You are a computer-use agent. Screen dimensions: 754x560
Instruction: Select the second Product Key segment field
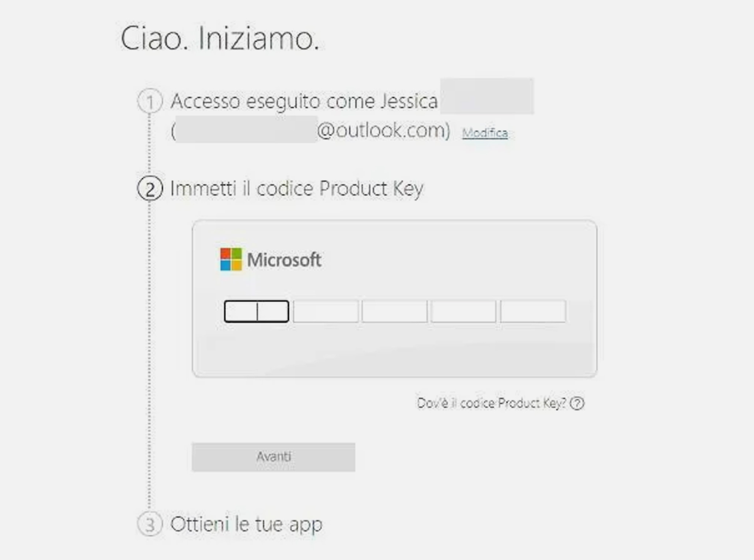click(x=325, y=311)
